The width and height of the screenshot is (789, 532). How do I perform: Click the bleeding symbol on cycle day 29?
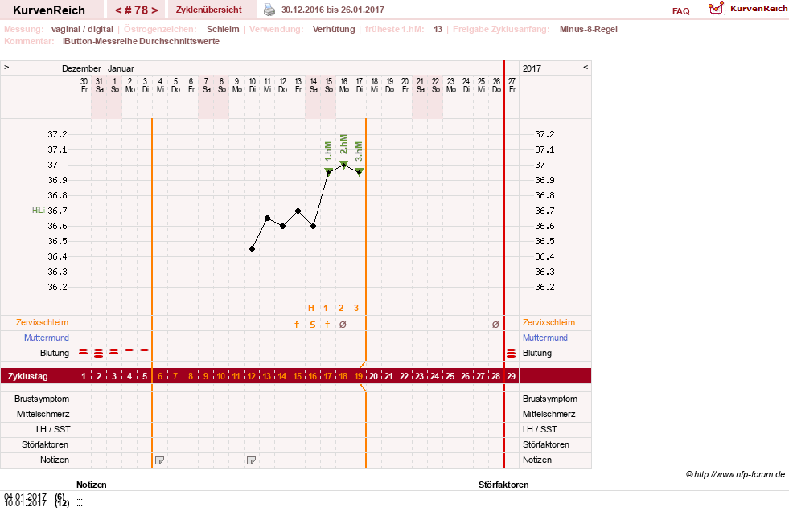coord(512,353)
